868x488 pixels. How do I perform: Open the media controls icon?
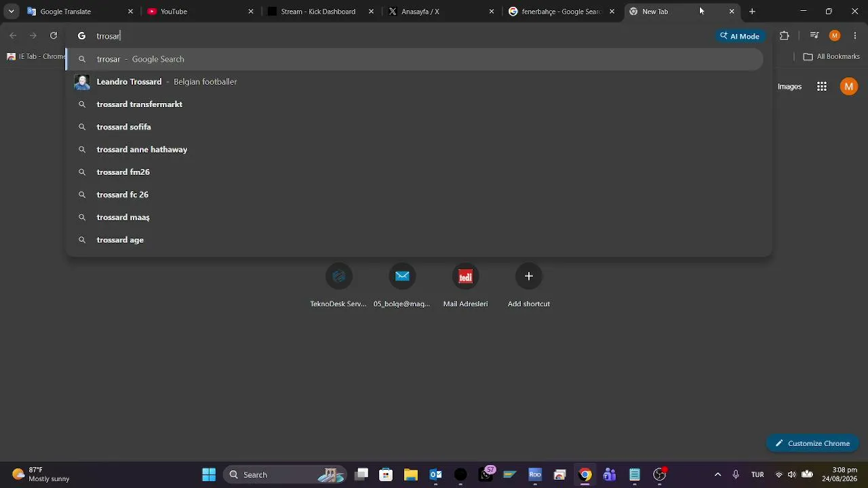[814, 36]
